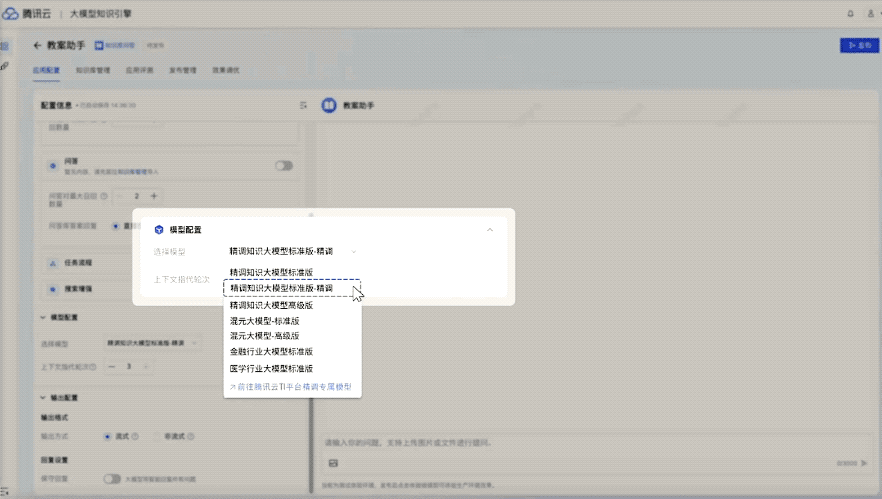Send the chat message with the arrow icon
The width and height of the screenshot is (882, 499).
tap(864, 463)
